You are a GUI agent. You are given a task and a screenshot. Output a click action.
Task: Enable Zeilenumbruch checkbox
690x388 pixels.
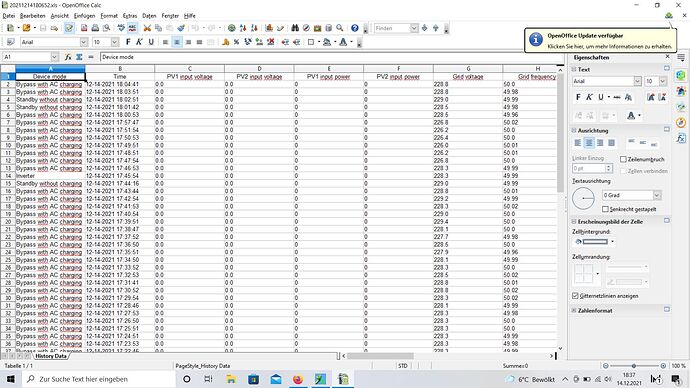tap(623, 159)
